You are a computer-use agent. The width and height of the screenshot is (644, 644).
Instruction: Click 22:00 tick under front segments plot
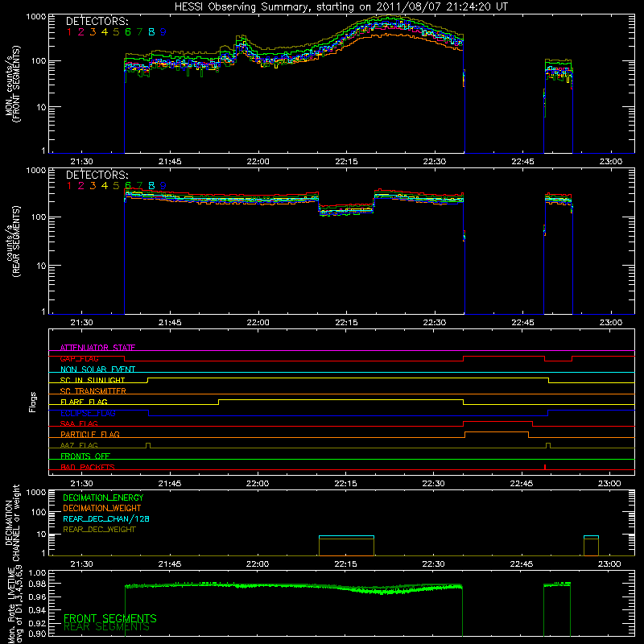tap(258, 162)
